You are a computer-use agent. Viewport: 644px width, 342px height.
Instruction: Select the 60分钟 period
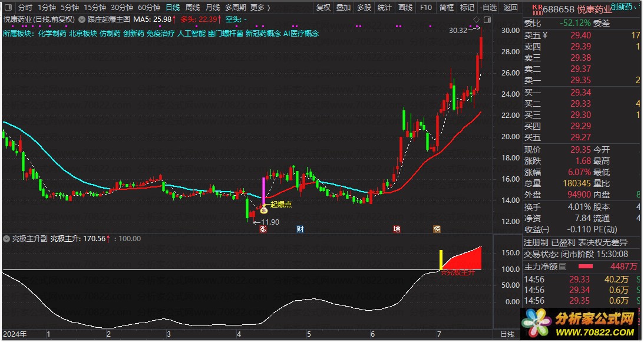click(149, 8)
